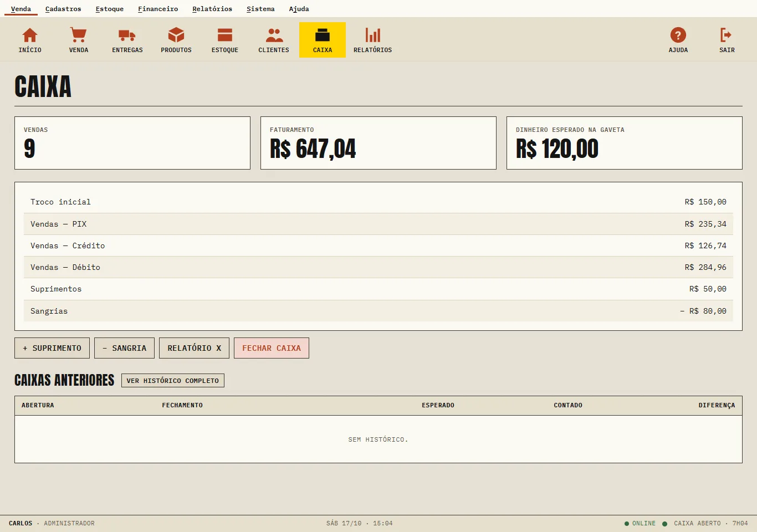
Task: Open the Venda menu
Action: 21,9
